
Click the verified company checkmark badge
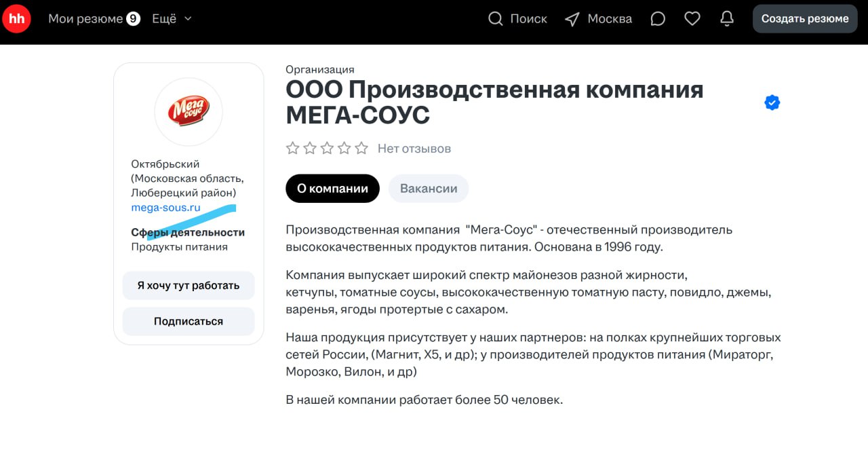coord(772,102)
